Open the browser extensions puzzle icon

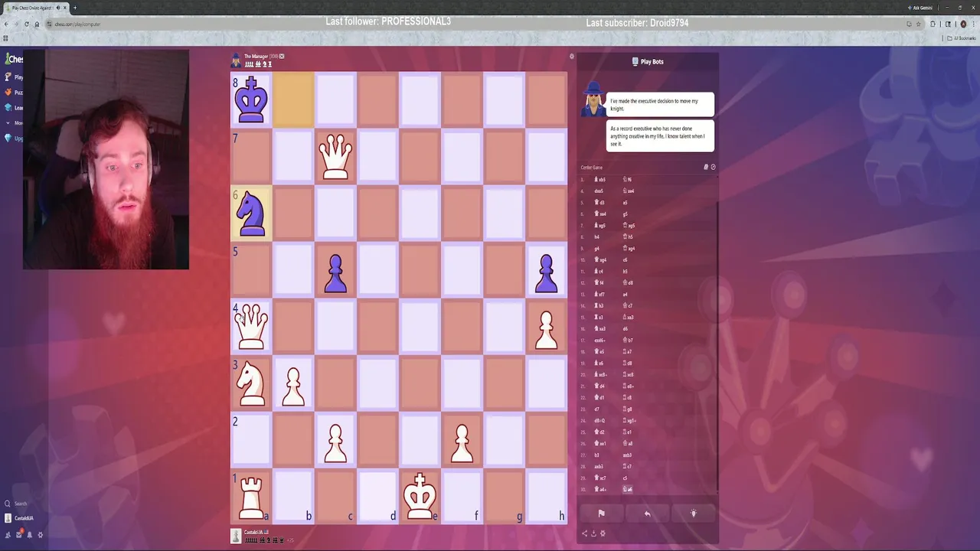[x=933, y=24]
